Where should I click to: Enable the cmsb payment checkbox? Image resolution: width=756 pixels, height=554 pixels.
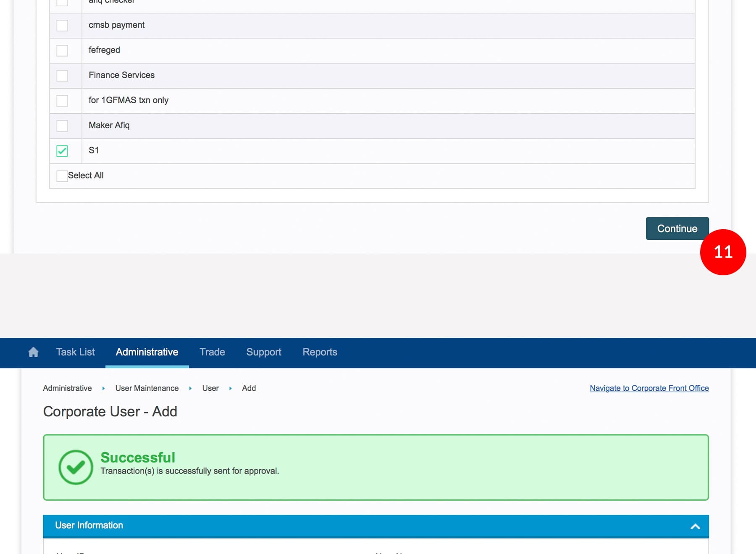tap(62, 26)
